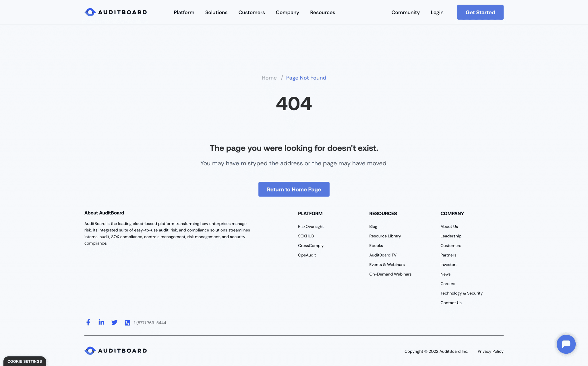Open the AuditBoard TV link
The width and height of the screenshot is (588, 366).
tap(383, 255)
